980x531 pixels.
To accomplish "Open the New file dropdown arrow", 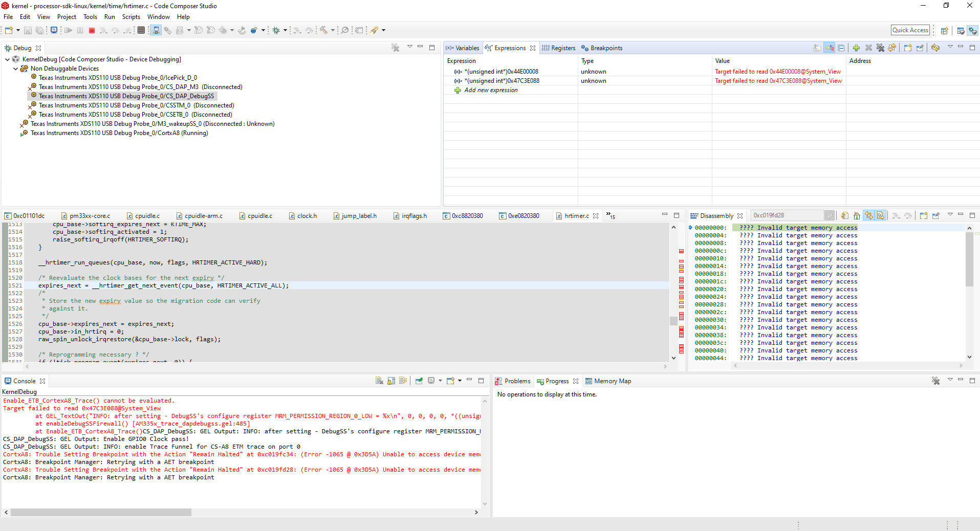I will 18,31.
